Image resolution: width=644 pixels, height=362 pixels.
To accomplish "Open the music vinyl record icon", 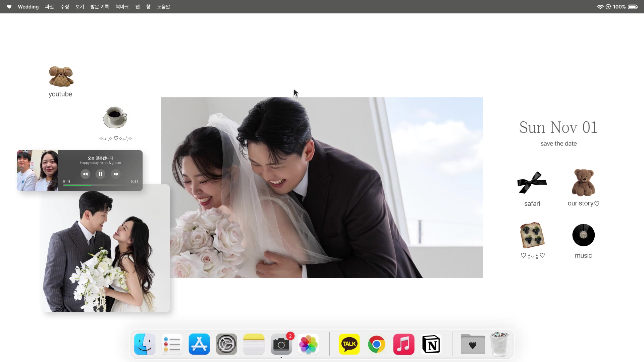I will coord(584,235).
